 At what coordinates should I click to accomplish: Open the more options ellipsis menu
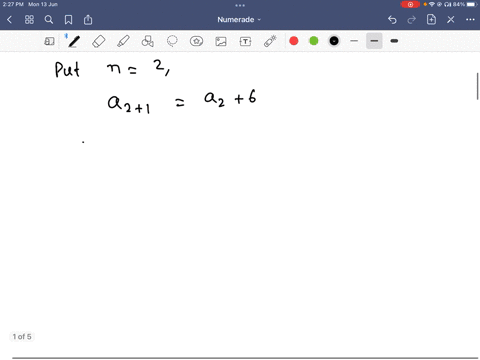tap(470, 20)
